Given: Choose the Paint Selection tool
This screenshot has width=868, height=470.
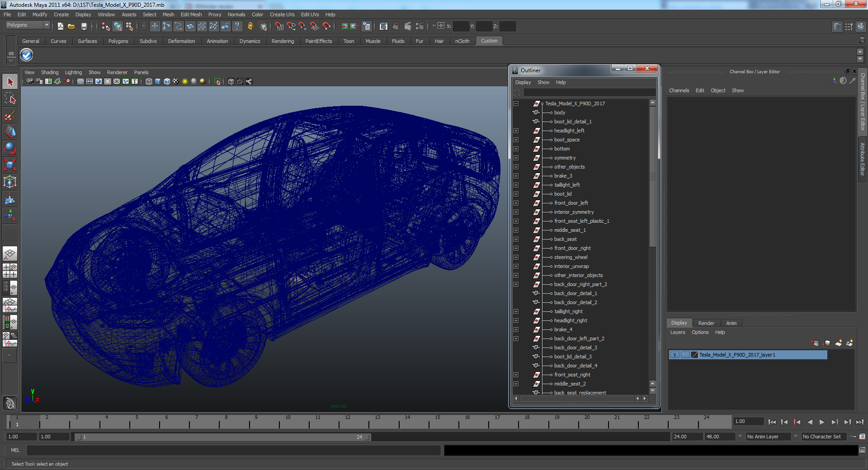Looking at the screenshot, I should [x=10, y=115].
